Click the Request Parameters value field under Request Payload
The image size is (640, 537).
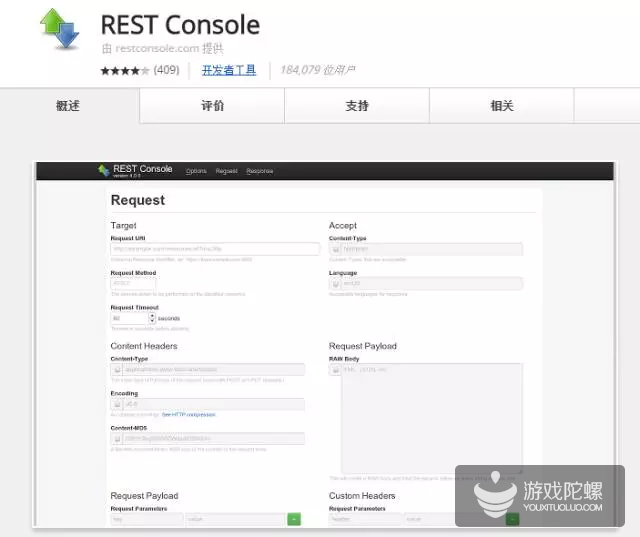[235, 519]
